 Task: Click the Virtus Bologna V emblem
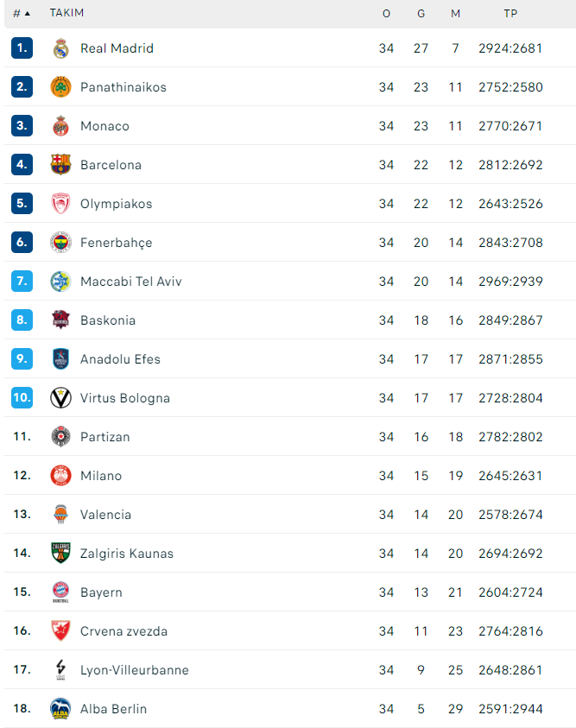click(60, 398)
